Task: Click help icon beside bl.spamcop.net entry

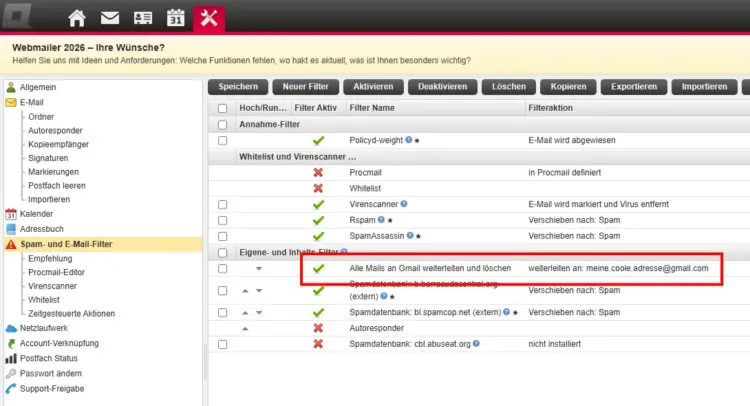Action: click(x=506, y=312)
